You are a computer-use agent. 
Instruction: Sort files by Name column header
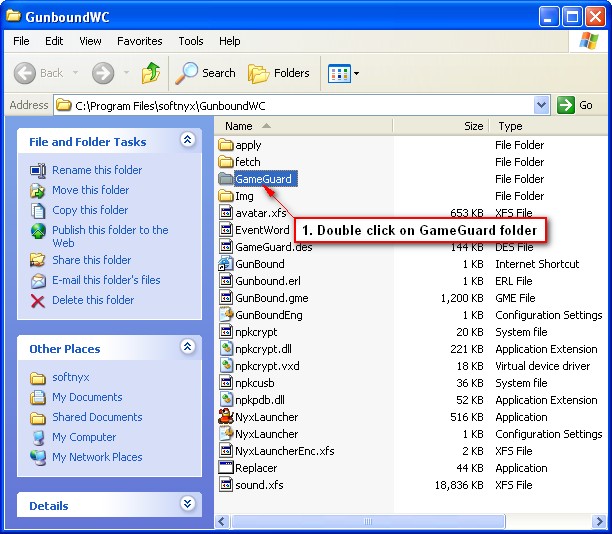coord(303,126)
